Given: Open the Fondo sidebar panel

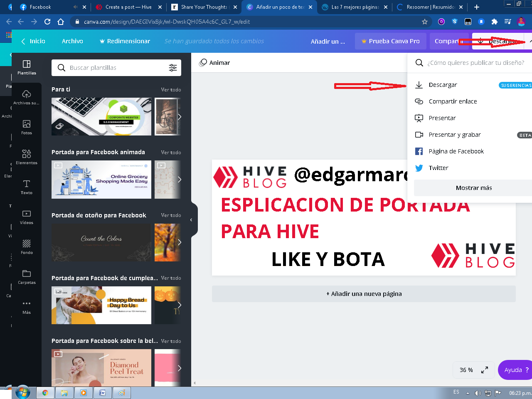Looking at the screenshot, I should coord(27,247).
